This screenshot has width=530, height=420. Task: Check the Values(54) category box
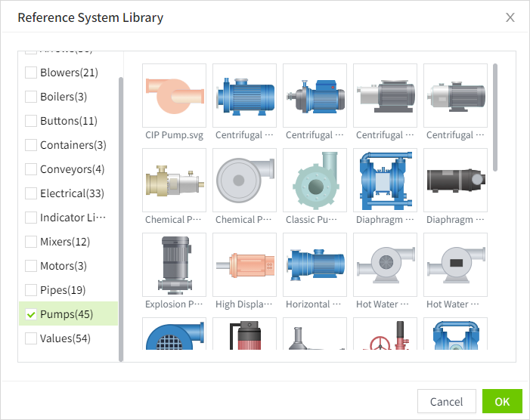(x=31, y=338)
